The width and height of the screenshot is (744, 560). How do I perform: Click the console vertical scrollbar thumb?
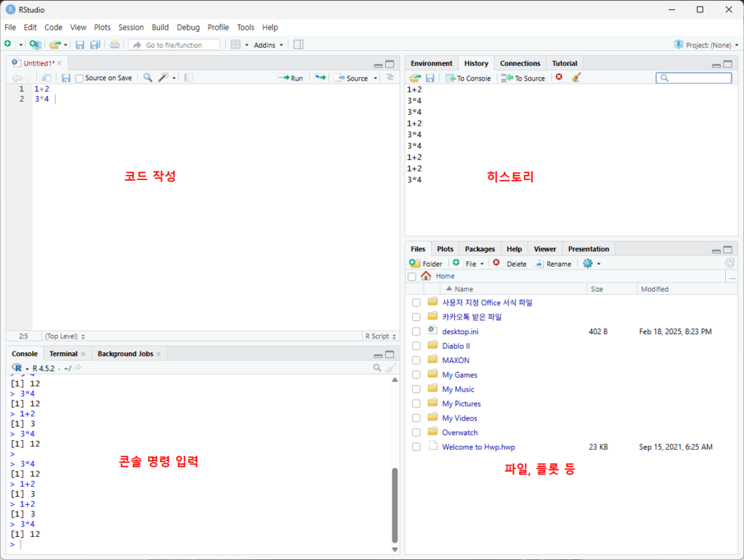tap(395, 504)
